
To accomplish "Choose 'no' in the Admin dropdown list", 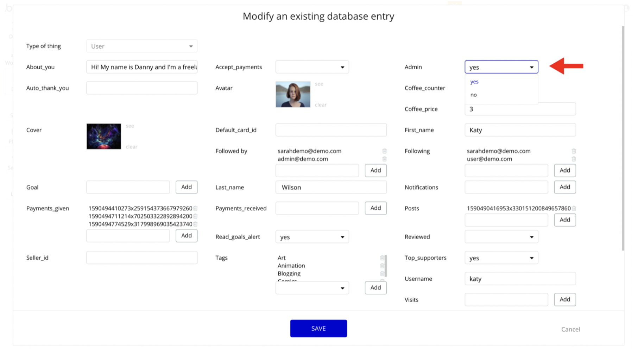I will (x=474, y=95).
